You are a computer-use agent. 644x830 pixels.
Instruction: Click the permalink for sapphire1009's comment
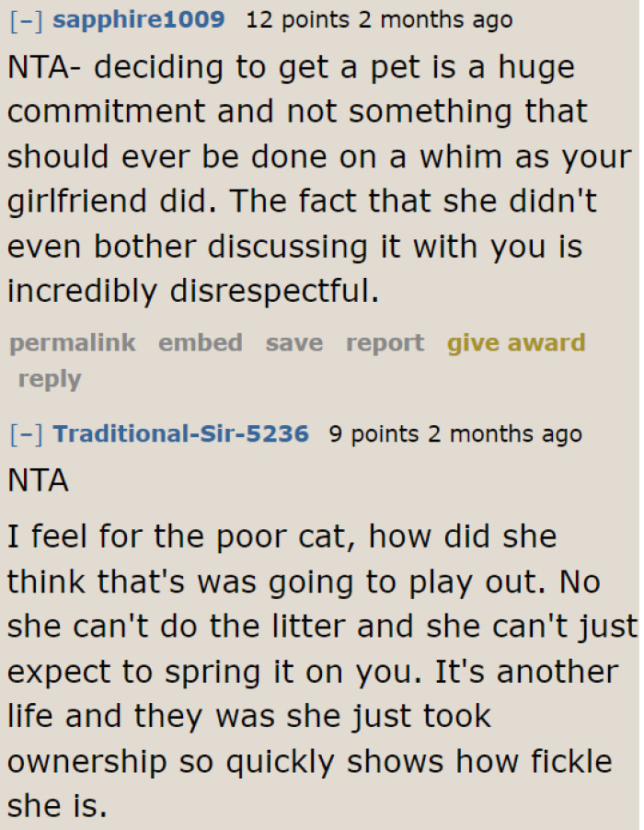(72, 342)
